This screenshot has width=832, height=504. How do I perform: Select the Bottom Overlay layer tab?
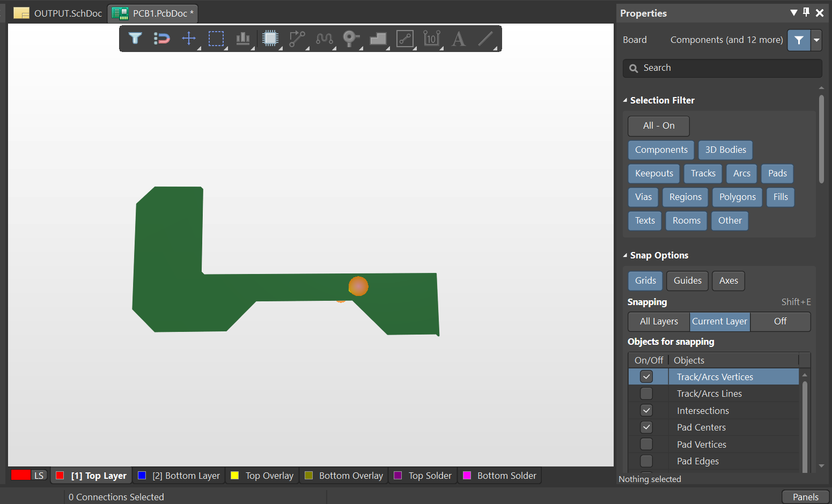pyautogui.click(x=344, y=476)
